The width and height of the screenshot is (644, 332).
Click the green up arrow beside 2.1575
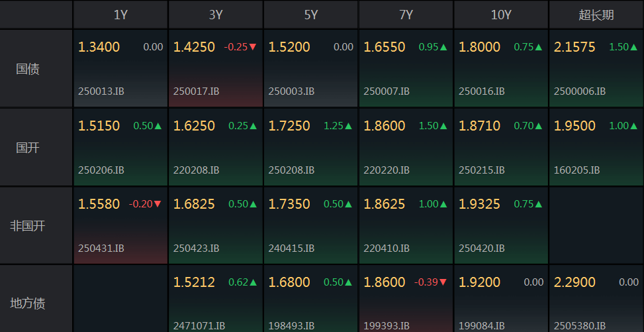coord(634,47)
